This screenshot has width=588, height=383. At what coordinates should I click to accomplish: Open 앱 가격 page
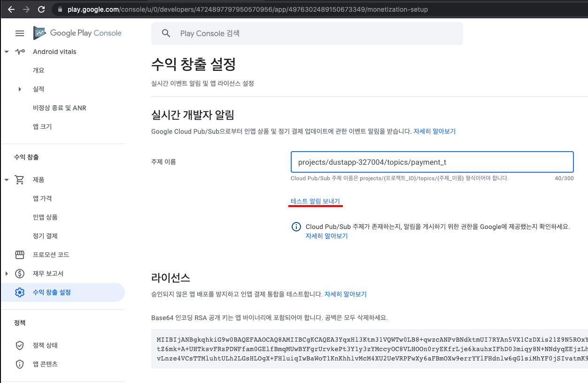42,199
